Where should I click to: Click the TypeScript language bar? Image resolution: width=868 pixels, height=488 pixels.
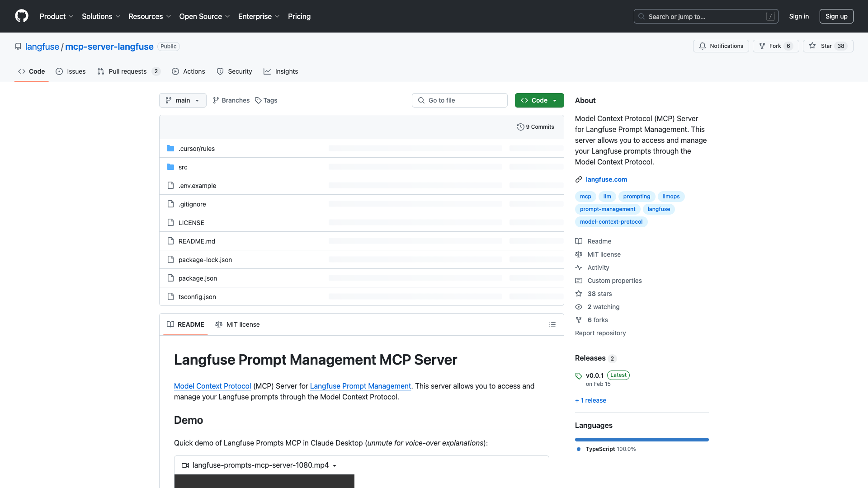click(642, 439)
